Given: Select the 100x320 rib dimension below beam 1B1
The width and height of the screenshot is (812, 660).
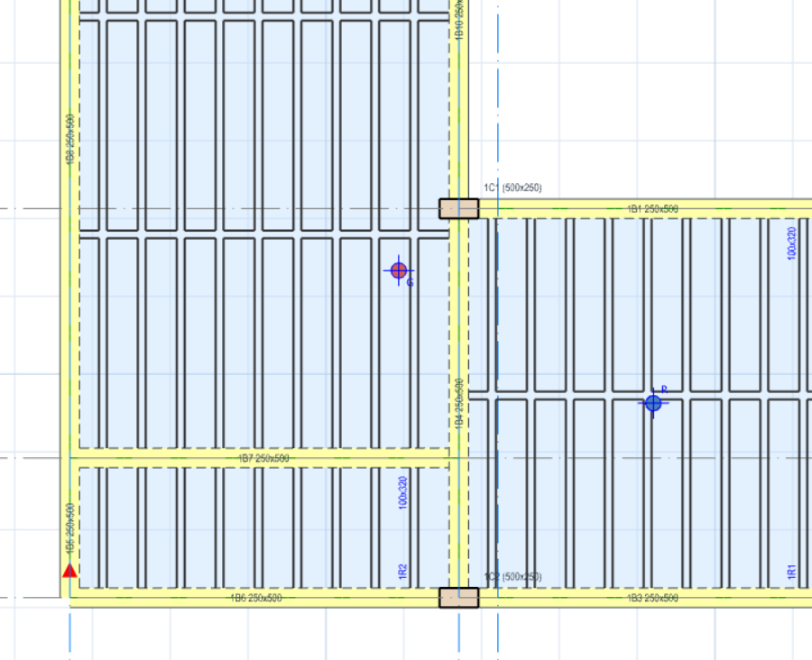Looking at the screenshot, I should [792, 243].
